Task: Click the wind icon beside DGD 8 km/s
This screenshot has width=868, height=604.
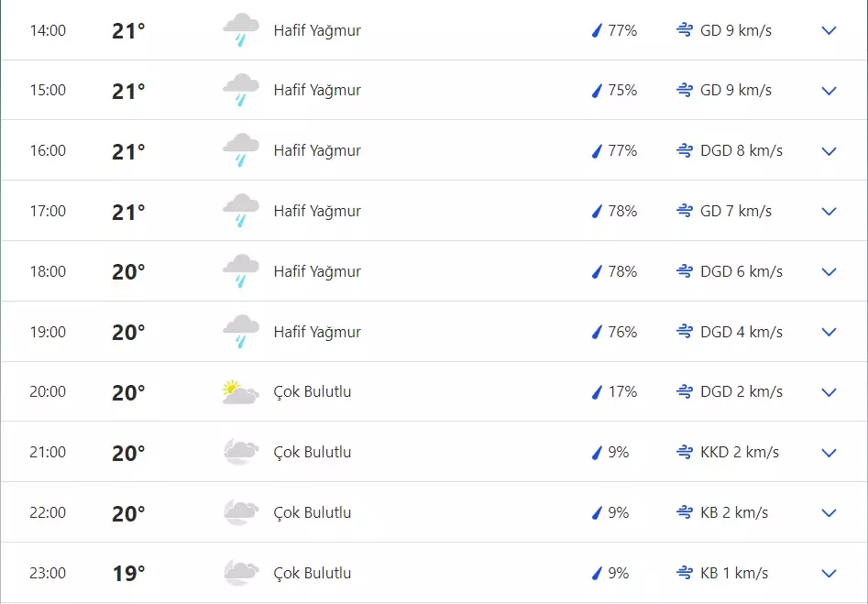Action: click(685, 150)
